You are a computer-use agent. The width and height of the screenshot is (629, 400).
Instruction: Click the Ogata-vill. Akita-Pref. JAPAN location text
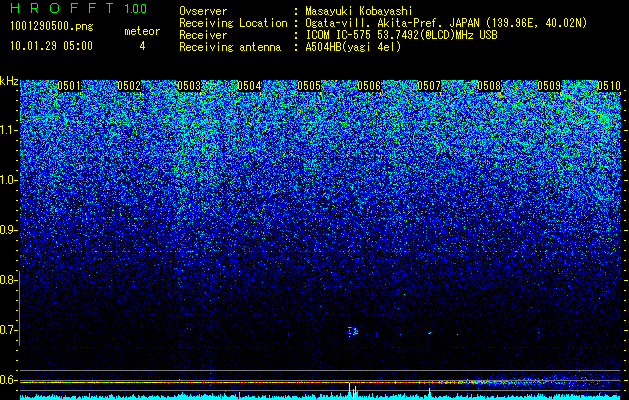[446, 23]
